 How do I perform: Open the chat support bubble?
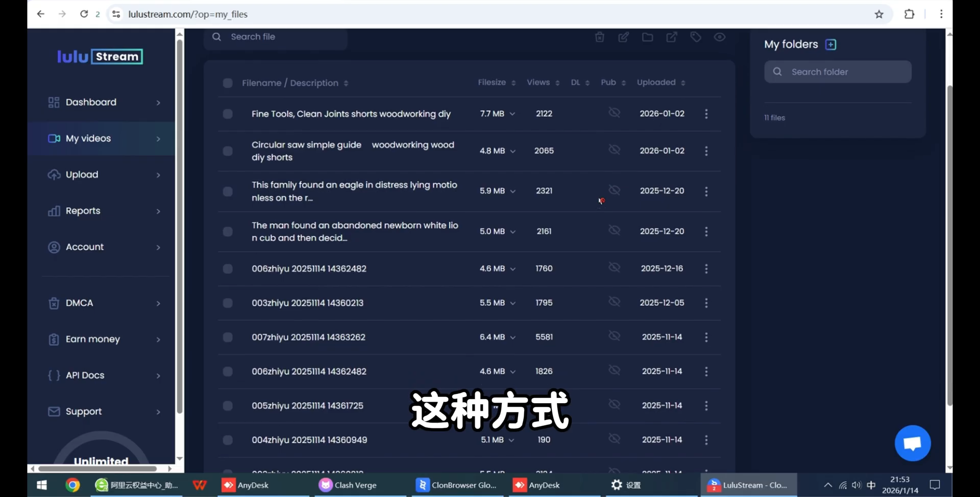pyautogui.click(x=913, y=443)
